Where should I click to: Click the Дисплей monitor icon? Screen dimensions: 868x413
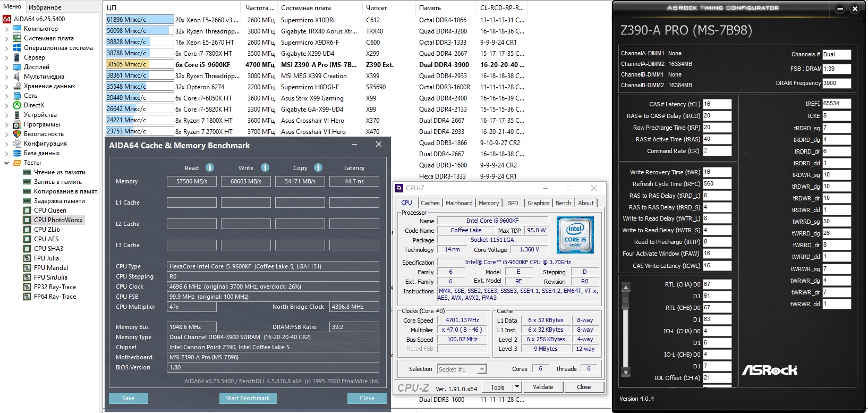[17, 67]
